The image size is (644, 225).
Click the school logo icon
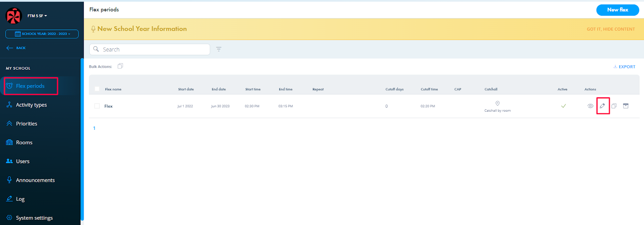14,16
